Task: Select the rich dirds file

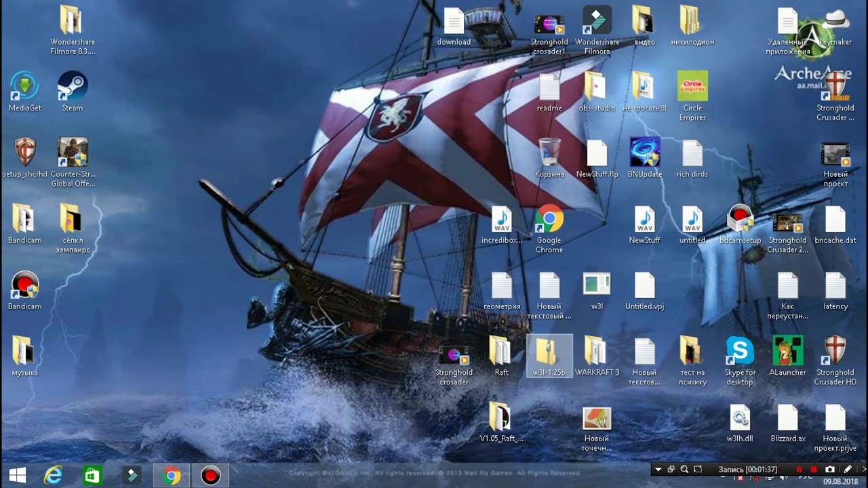Action: coord(692,158)
